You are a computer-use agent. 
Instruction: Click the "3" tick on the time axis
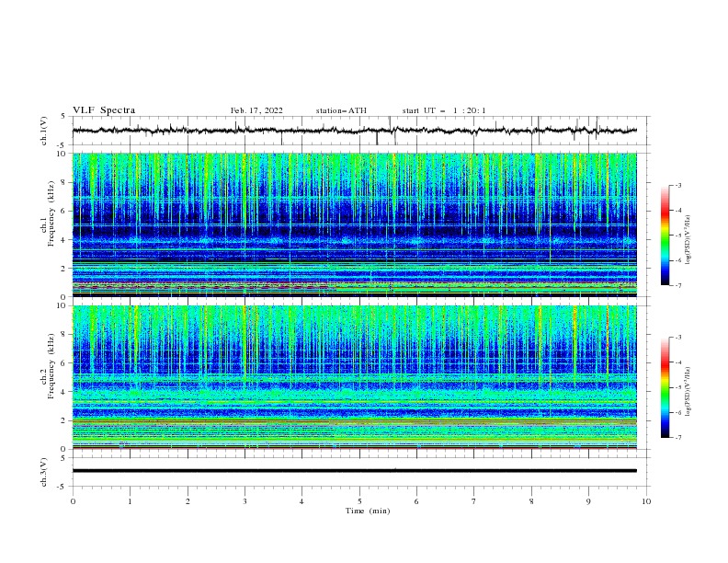coord(245,501)
